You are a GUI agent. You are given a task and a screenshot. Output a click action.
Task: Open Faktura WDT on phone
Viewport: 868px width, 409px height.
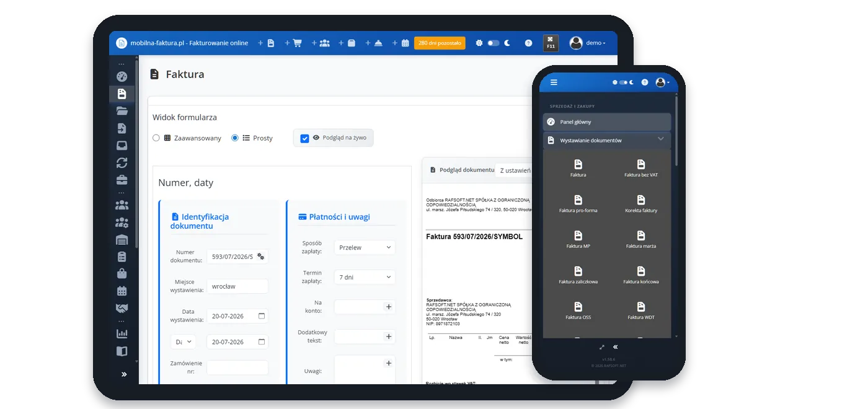[641, 310]
